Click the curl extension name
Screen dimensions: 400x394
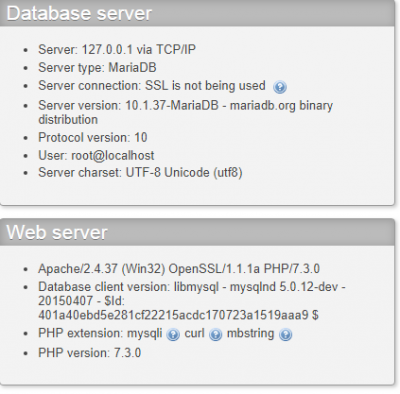pos(194,333)
